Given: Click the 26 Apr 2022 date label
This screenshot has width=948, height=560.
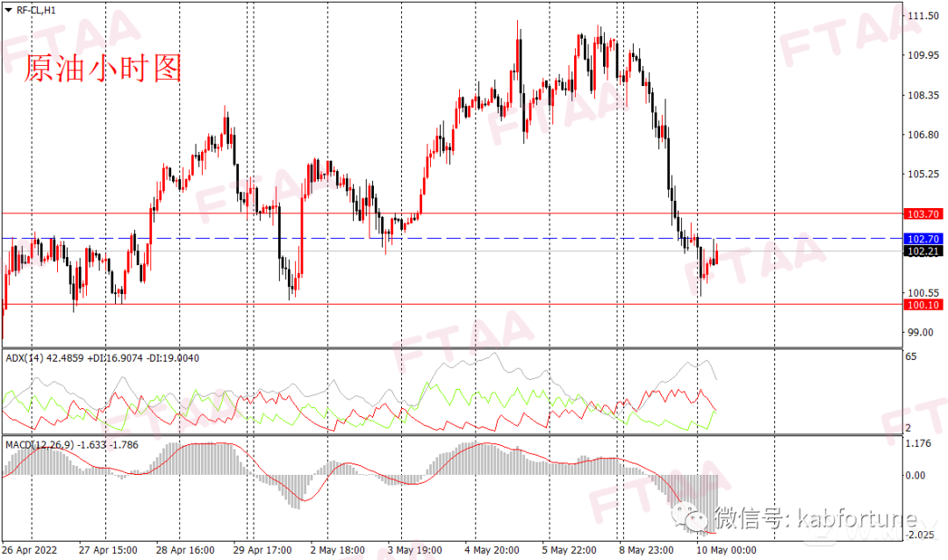Looking at the screenshot, I should click(x=31, y=550).
